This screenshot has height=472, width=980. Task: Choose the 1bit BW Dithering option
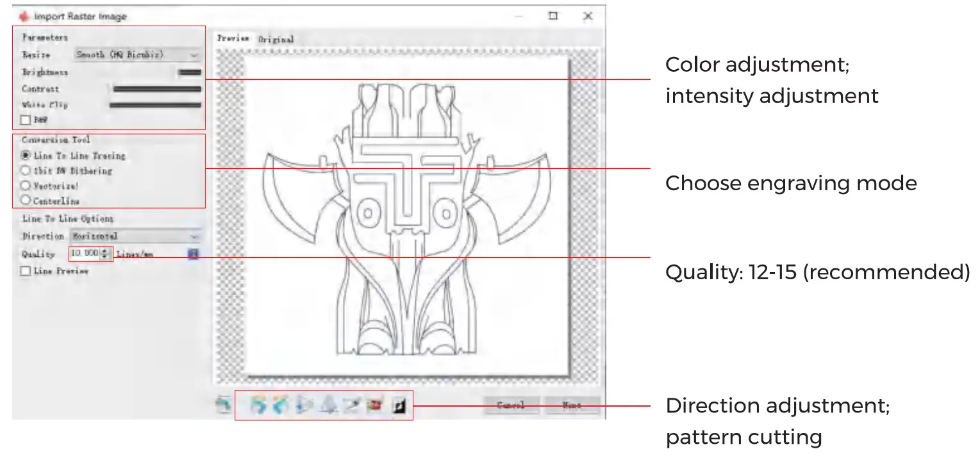tap(26, 171)
